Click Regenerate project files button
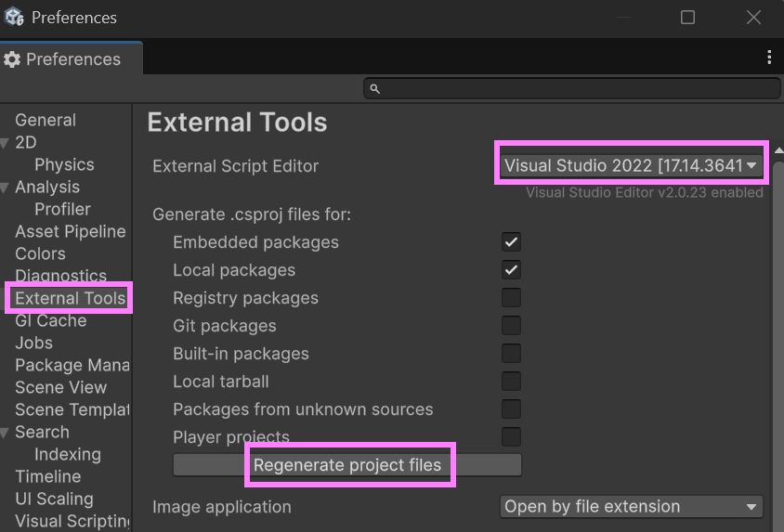 point(347,465)
